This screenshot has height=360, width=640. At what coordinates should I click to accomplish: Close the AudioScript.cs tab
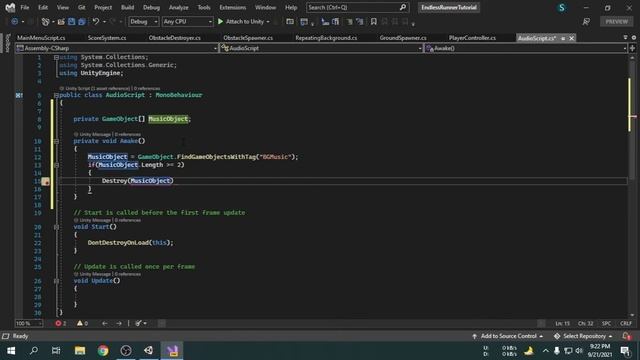571,38
